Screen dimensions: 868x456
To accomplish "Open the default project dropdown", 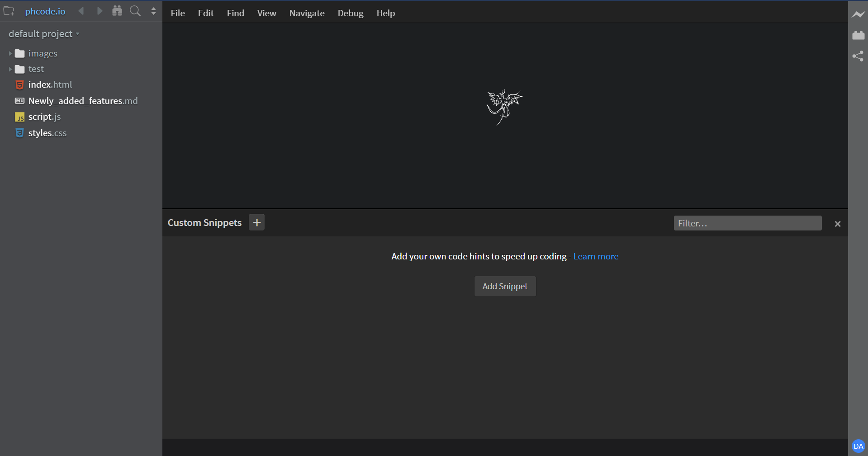I will (x=43, y=33).
